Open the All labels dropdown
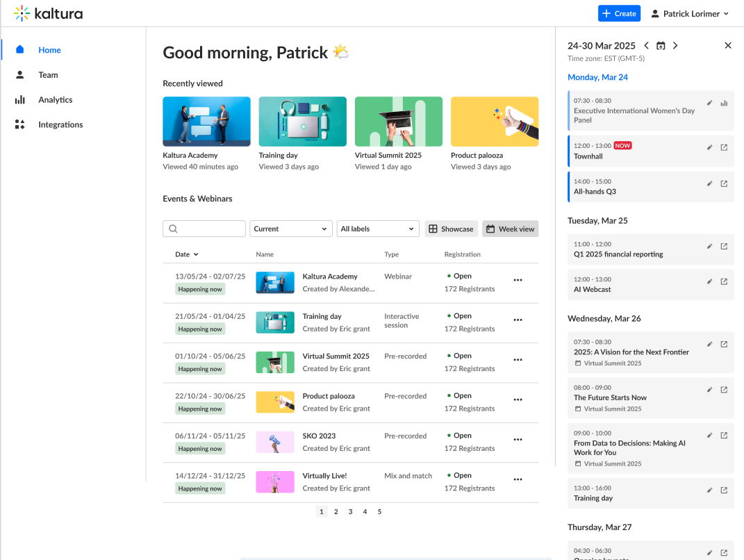 click(x=378, y=229)
